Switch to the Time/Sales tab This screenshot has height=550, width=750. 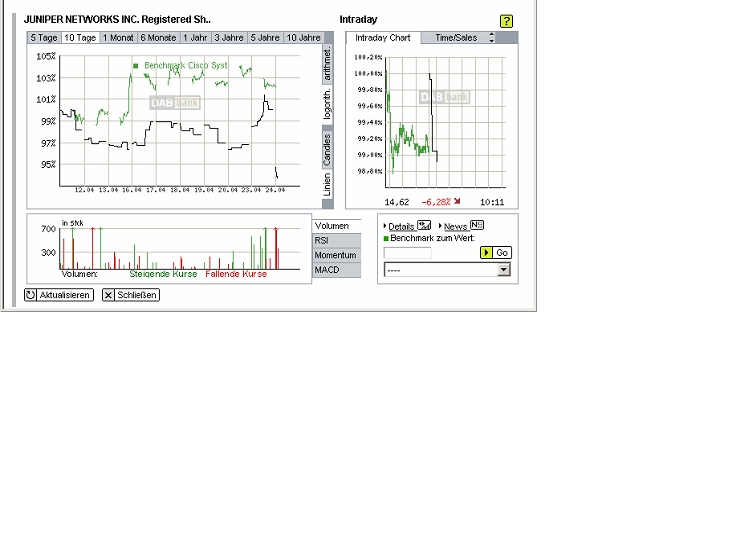(x=456, y=37)
